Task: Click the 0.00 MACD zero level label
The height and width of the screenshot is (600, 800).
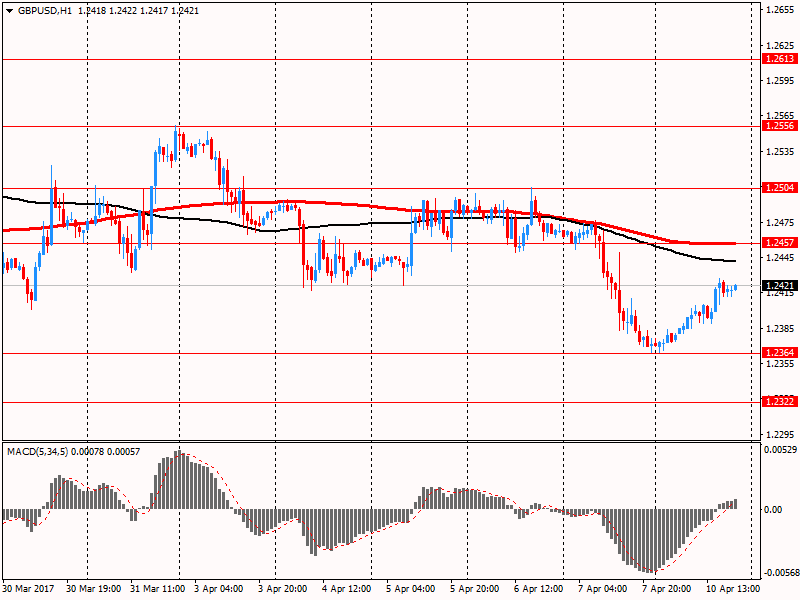Action: coord(773,510)
